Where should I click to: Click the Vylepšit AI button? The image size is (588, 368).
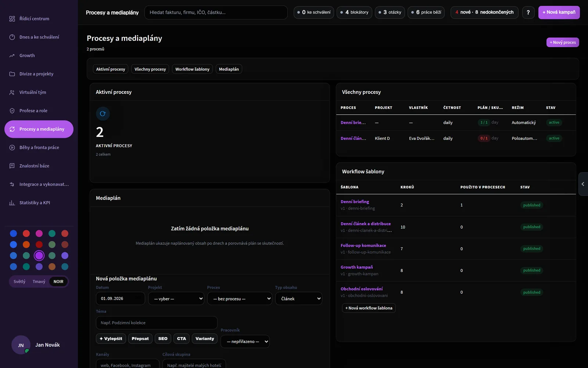pos(111,339)
